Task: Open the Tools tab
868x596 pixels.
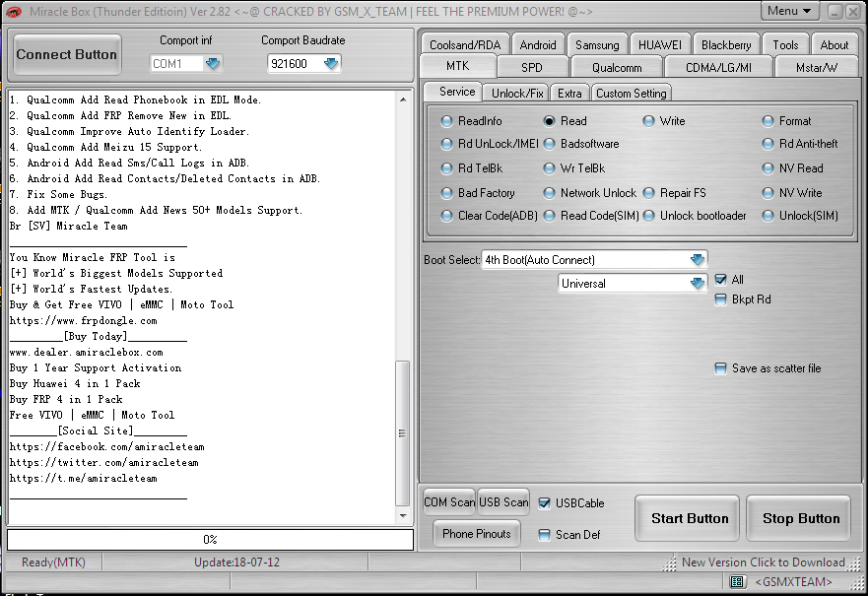Action: pyautogui.click(x=785, y=45)
